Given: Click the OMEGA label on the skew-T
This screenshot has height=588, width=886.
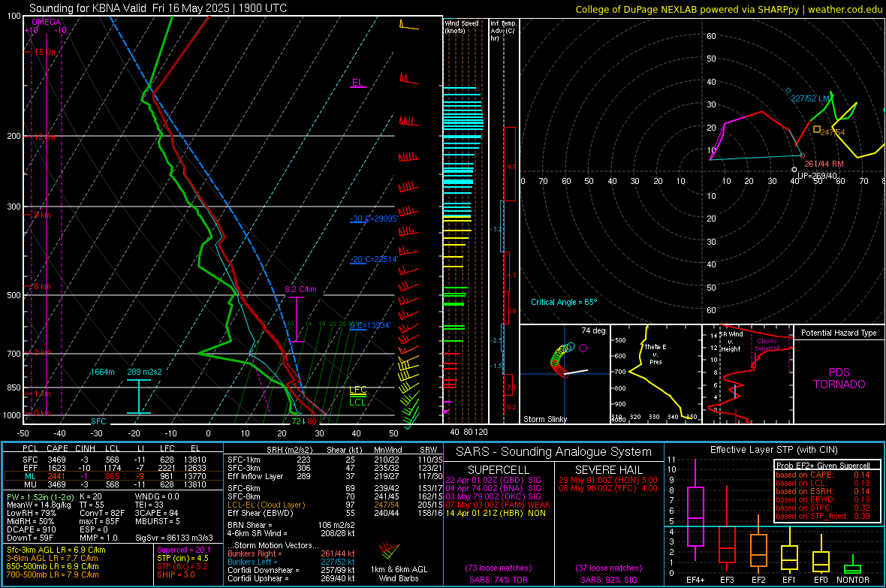Looking at the screenshot, I should 47,22.
